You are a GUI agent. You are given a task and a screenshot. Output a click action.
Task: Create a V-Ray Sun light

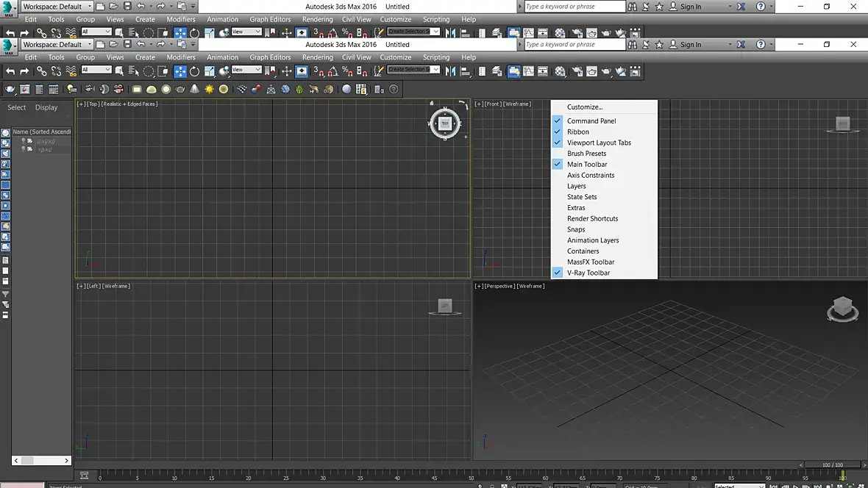tap(210, 89)
